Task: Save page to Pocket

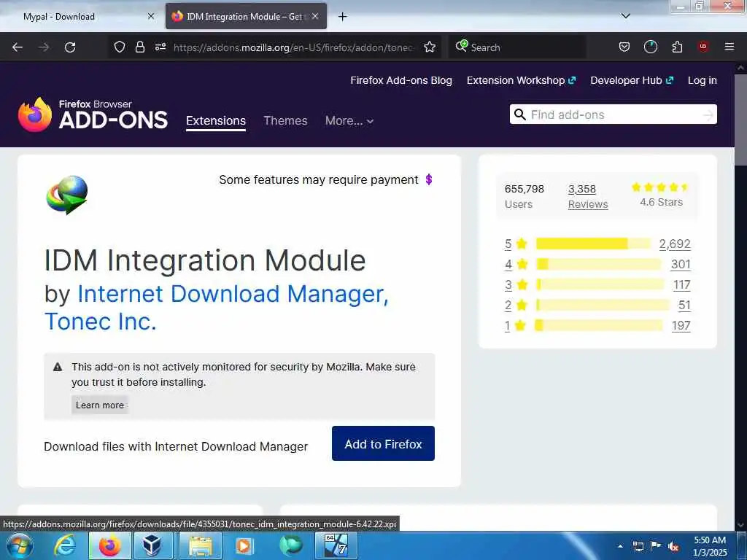Action: click(x=624, y=47)
